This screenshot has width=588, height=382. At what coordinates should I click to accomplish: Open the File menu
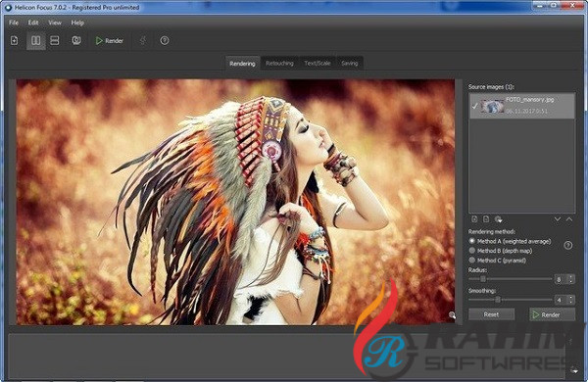[x=14, y=23]
